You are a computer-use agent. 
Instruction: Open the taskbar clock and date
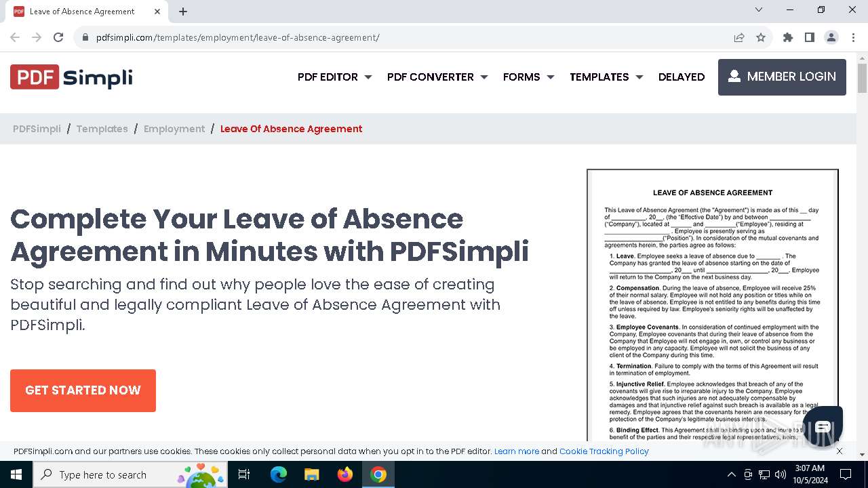[x=810, y=474]
